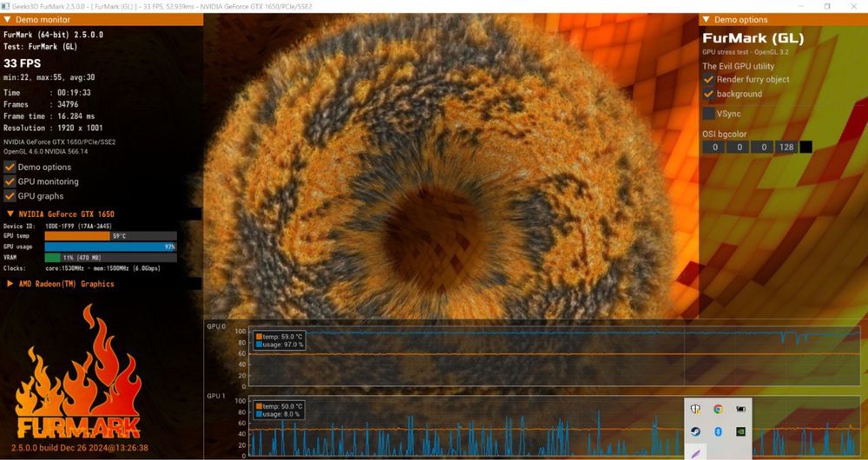868x460 pixels.
Task: Click the Windows Security shield tray icon
Action: click(x=695, y=409)
